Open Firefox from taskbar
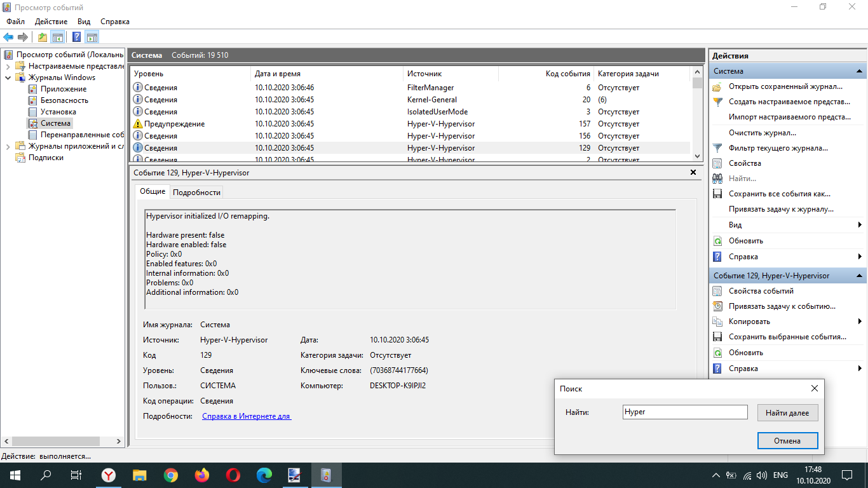Screen dimensions: 868x488 pos(202,475)
